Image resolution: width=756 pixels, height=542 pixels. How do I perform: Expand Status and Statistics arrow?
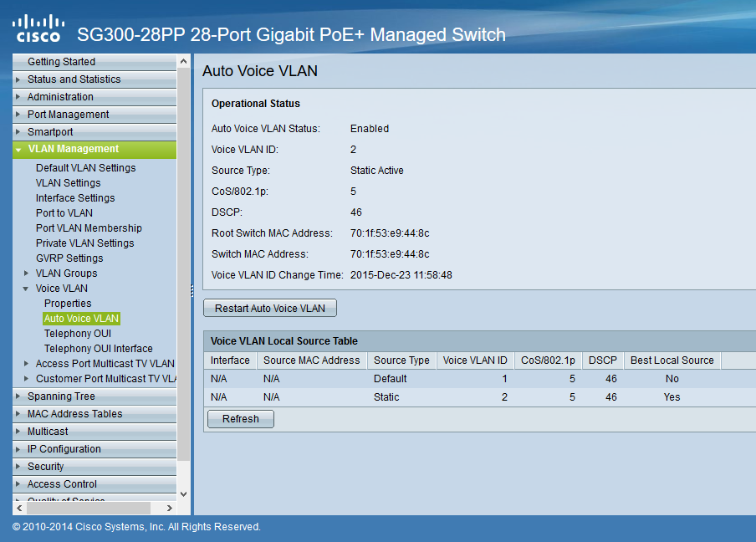pos(18,79)
